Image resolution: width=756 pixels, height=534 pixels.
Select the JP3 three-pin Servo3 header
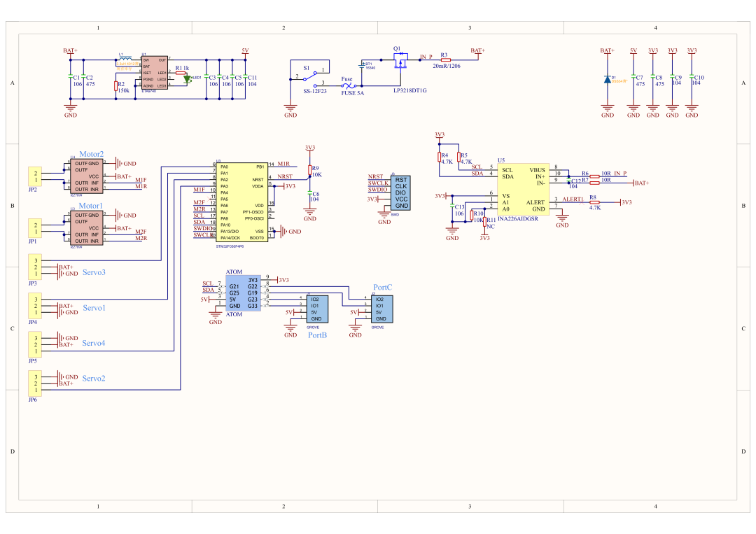coord(35,267)
